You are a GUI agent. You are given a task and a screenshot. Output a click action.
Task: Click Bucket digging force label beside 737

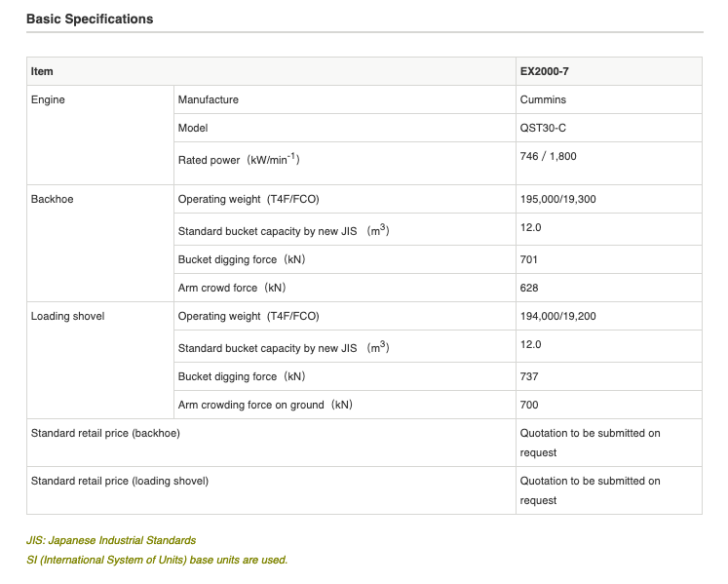coord(242,376)
